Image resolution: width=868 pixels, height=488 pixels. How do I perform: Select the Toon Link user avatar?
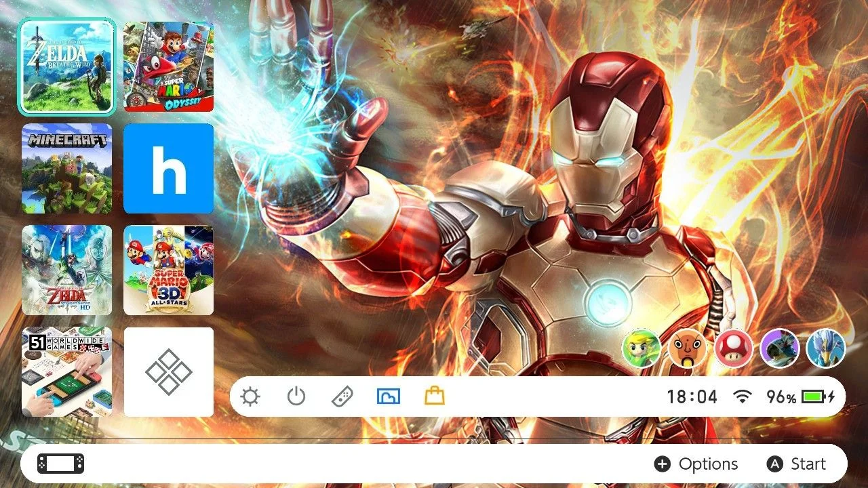642,348
